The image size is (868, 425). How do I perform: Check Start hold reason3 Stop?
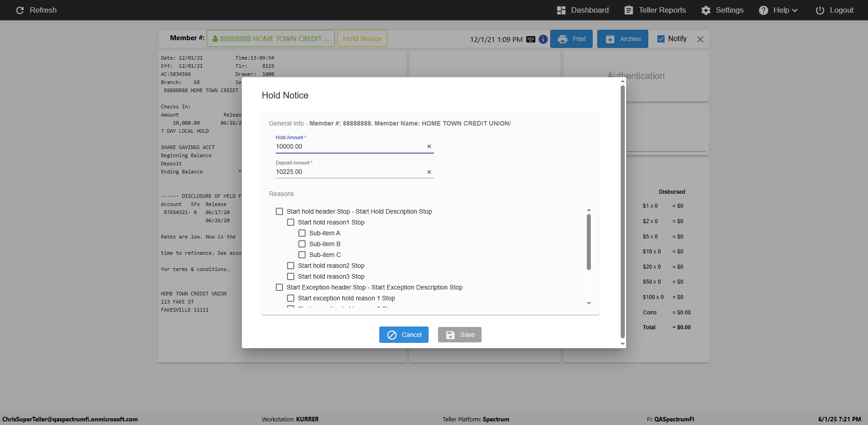pos(291,276)
